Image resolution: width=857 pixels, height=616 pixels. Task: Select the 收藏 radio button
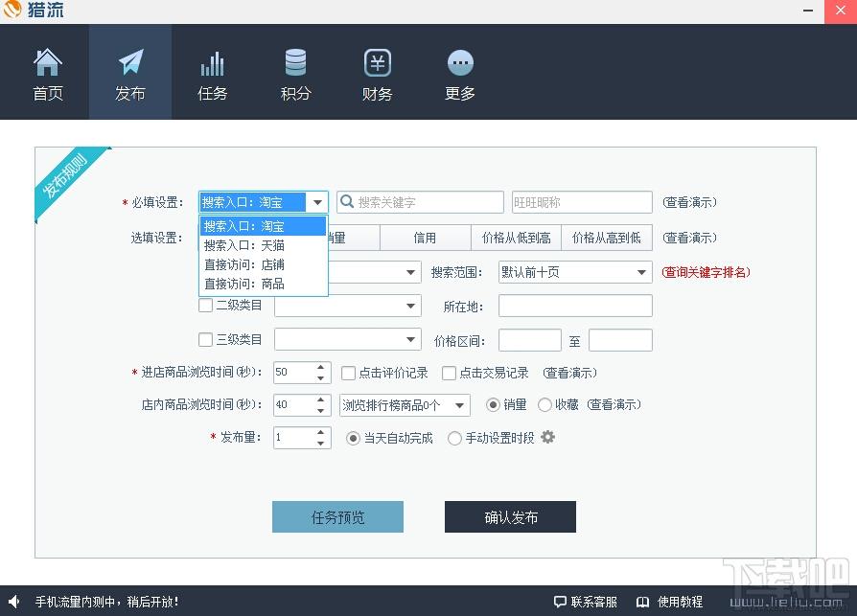(x=544, y=404)
